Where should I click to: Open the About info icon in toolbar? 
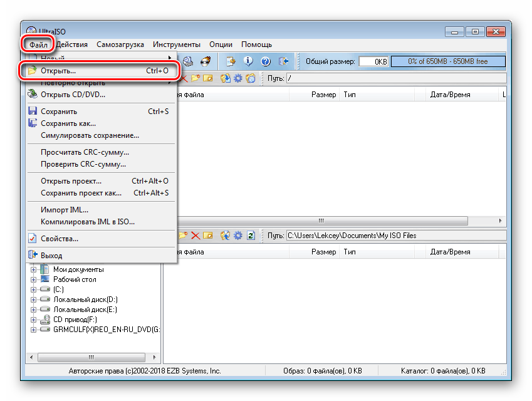(248, 61)
